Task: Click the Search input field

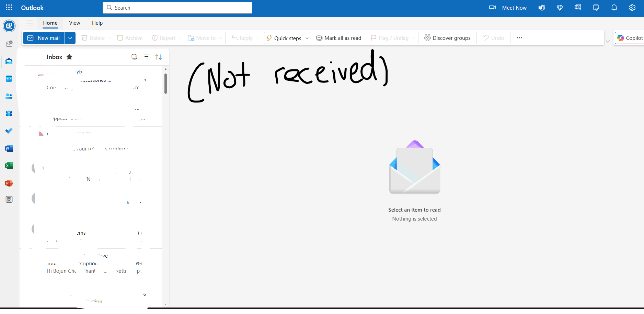Action: pyautogui.click(x=177, y=8)
